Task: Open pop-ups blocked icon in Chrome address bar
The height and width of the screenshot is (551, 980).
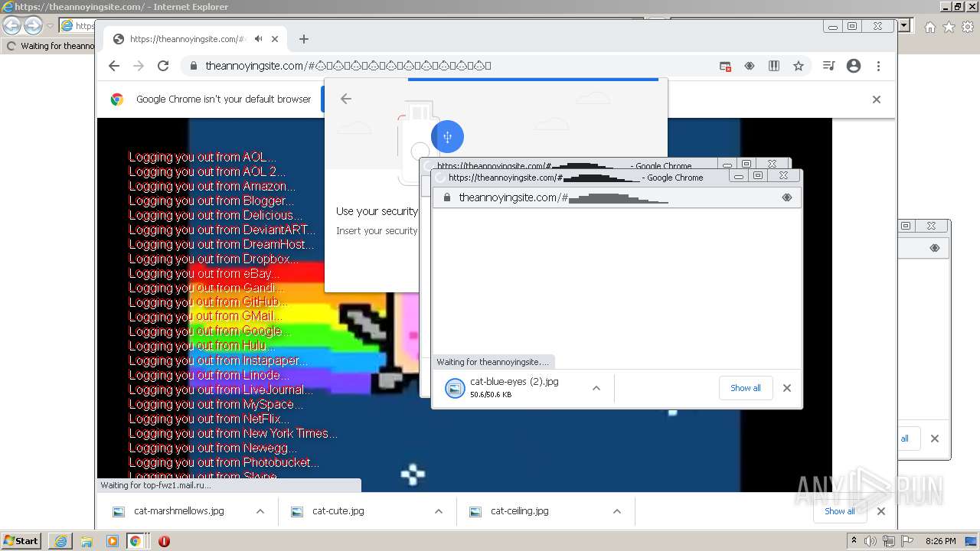Action: [725, 66]
